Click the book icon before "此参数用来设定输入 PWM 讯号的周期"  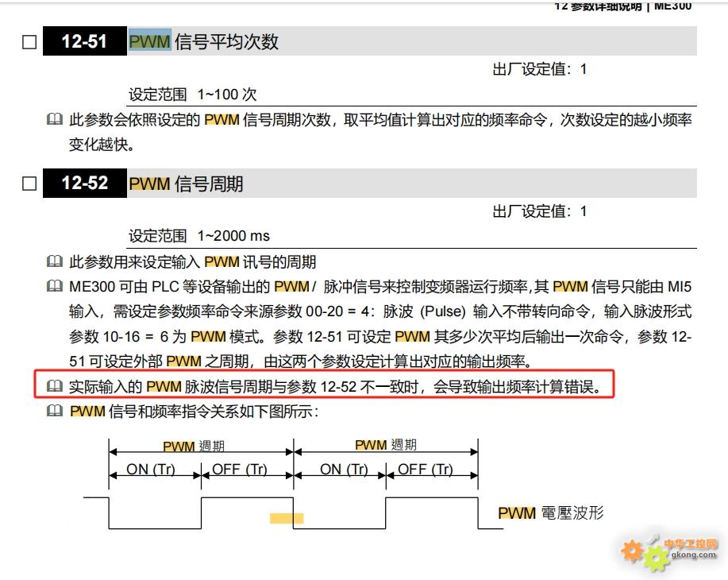coord(55,261)
